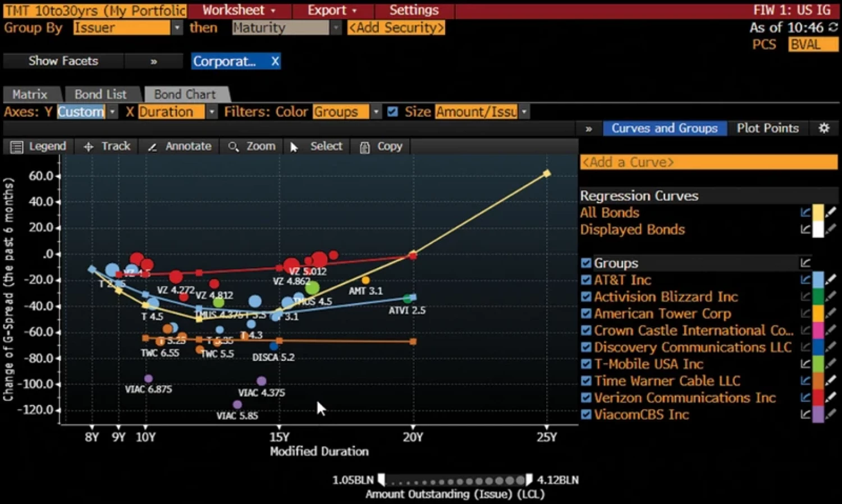Activate the Track crosshair tool
842x504 pixels.
click(x=89, y=147)
